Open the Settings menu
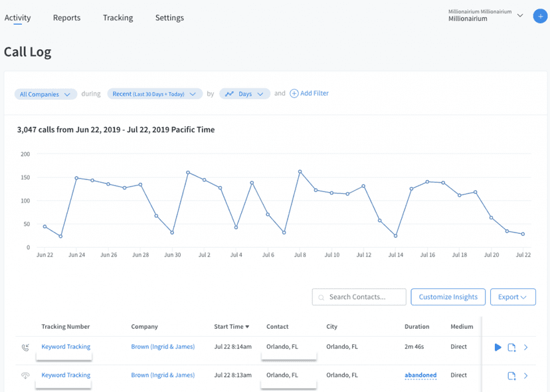 pyautogui.click(x=169, y=18)
